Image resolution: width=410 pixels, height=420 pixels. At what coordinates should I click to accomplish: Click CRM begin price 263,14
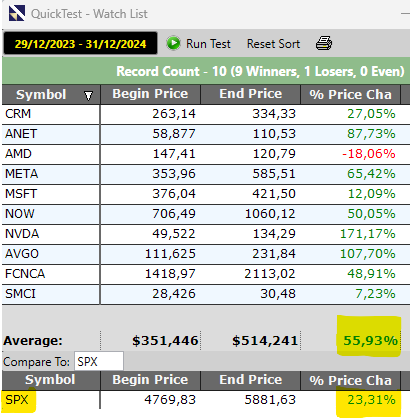[174, 114]
